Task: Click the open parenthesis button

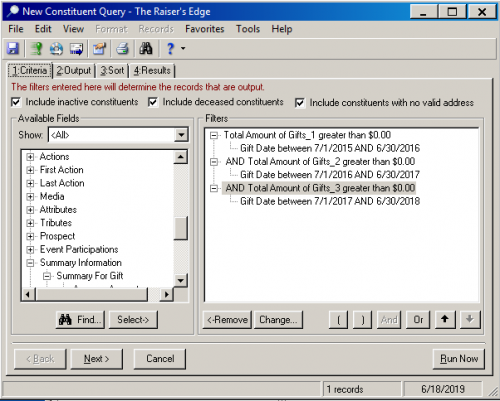Action: click(338, 320)
